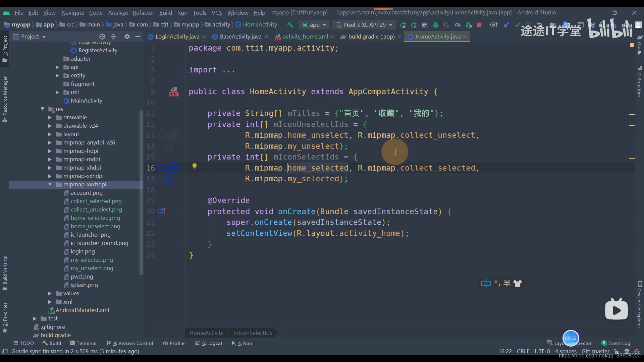
Task: Unfold the import block on line 3
Action: click(x=185, y=70)
